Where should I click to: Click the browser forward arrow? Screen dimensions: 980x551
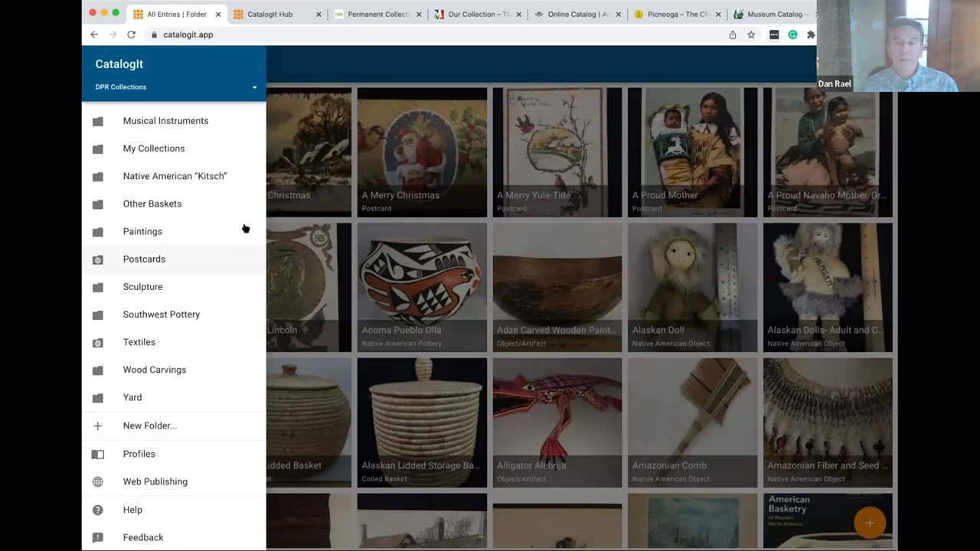(x=113, y=34)
